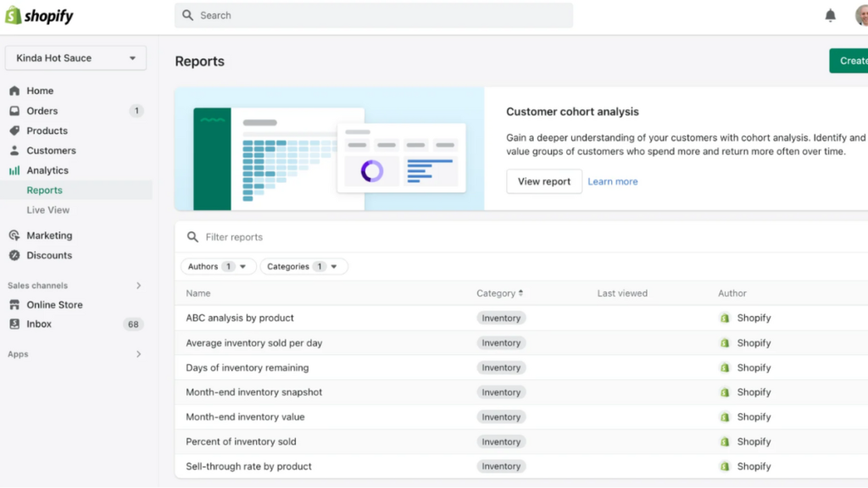Click the Products tag icon

click(15, 130)
